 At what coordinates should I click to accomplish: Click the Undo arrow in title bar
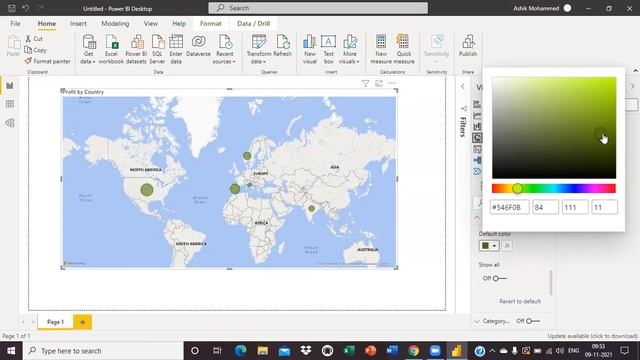point(26,8)
